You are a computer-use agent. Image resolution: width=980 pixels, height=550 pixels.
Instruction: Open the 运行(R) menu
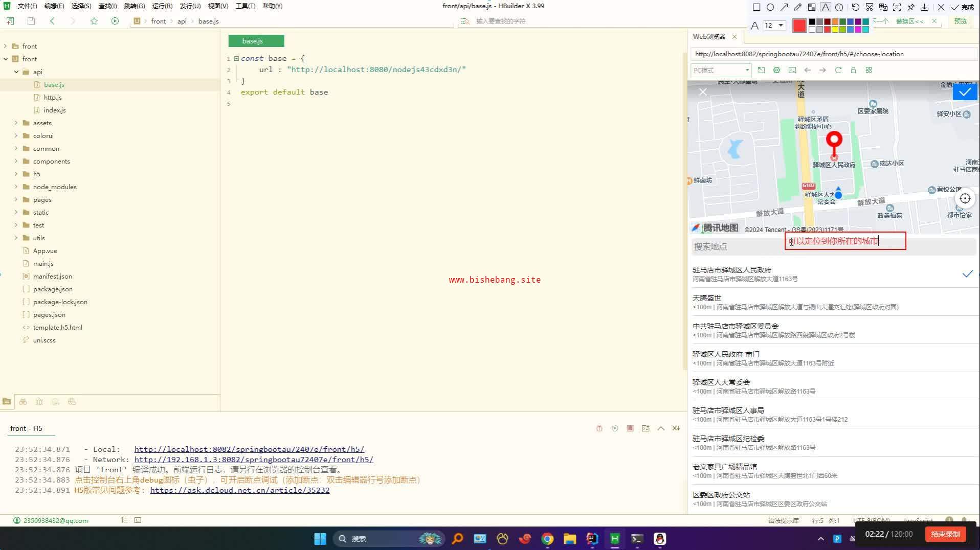pos(162,6)
